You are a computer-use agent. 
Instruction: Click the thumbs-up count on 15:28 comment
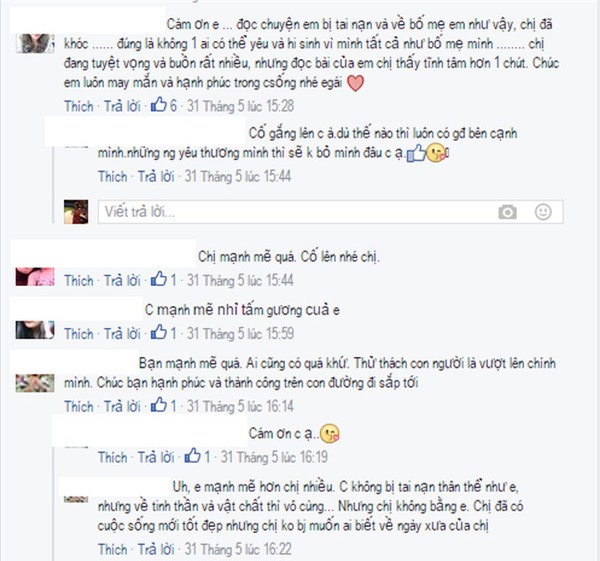click(x=164, y=105)
